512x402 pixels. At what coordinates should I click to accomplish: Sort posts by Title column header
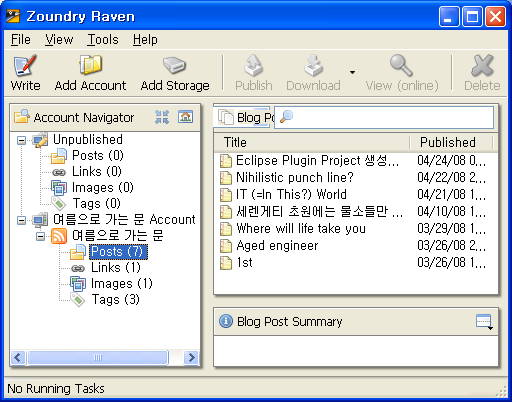312,142
